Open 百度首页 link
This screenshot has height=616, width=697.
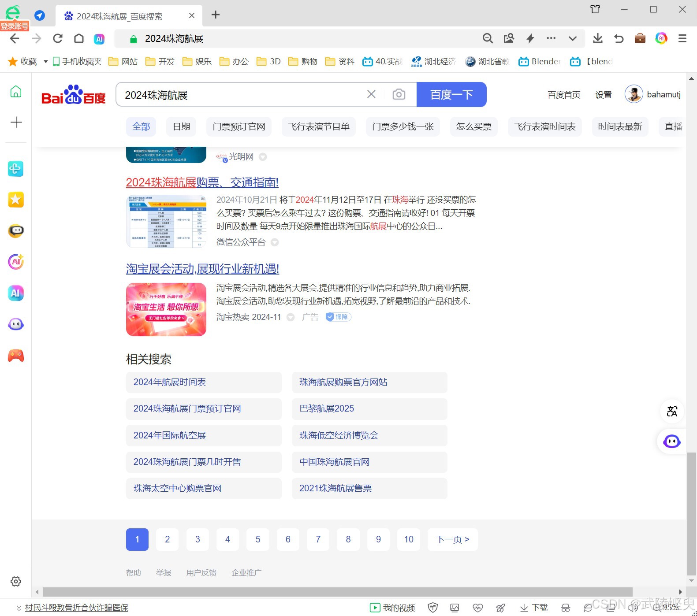(564, 95)
